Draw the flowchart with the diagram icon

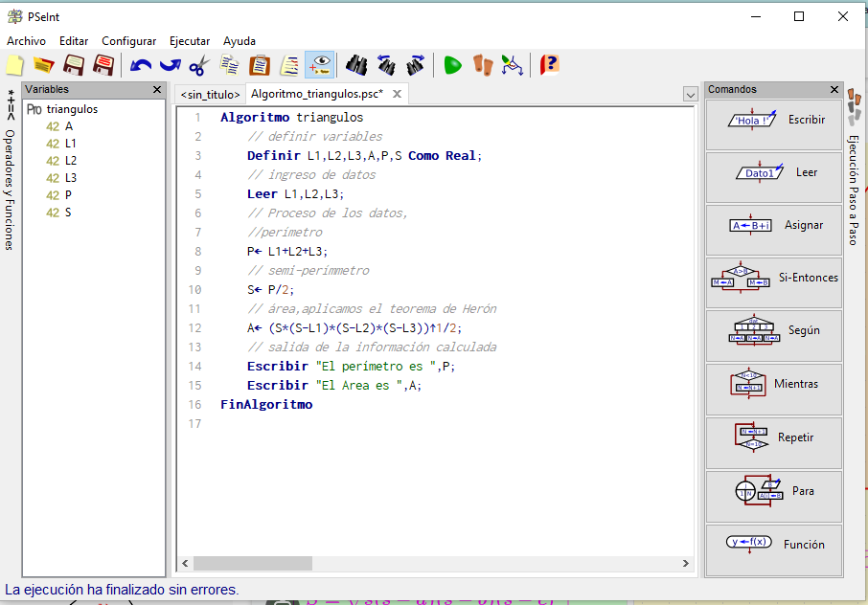coord(512,65)
